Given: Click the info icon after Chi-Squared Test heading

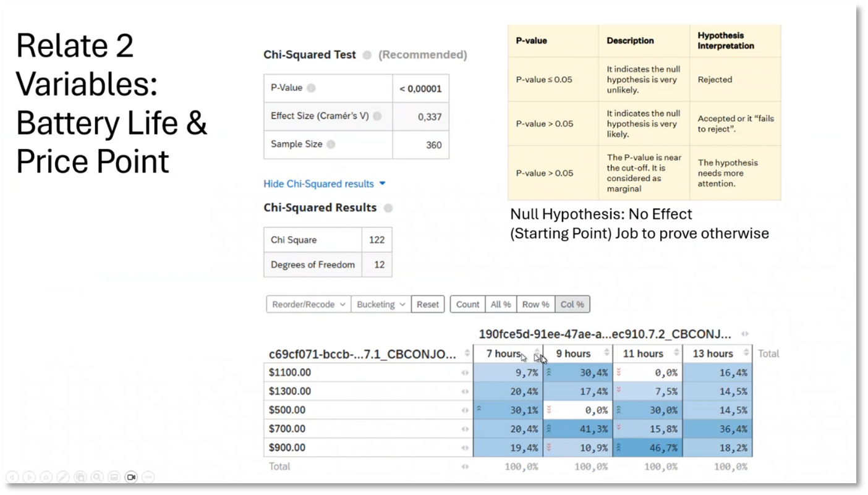Looking at the screenshot, I should coord(367,55).
